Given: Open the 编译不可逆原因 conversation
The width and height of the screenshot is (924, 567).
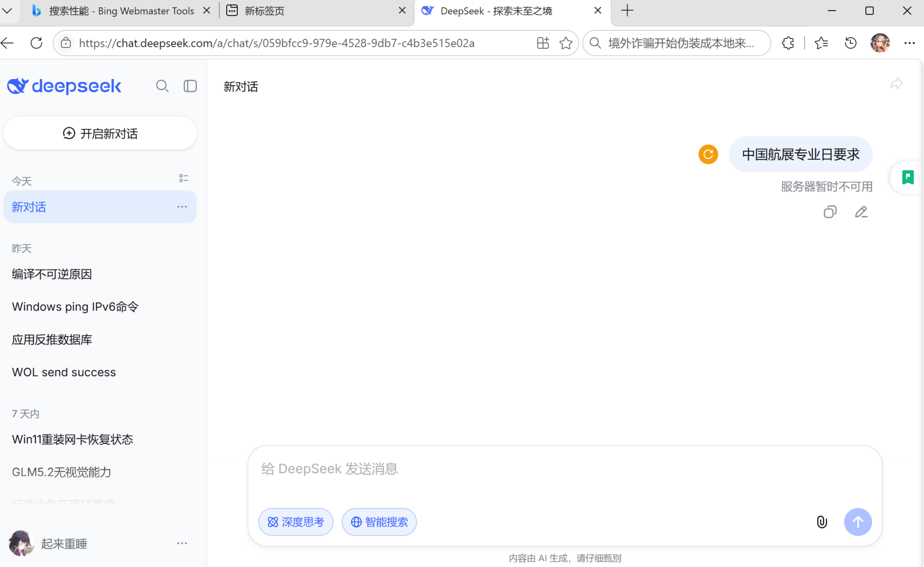Looking at the screenshot, I should pyautogui.click(x=100, y=274).
